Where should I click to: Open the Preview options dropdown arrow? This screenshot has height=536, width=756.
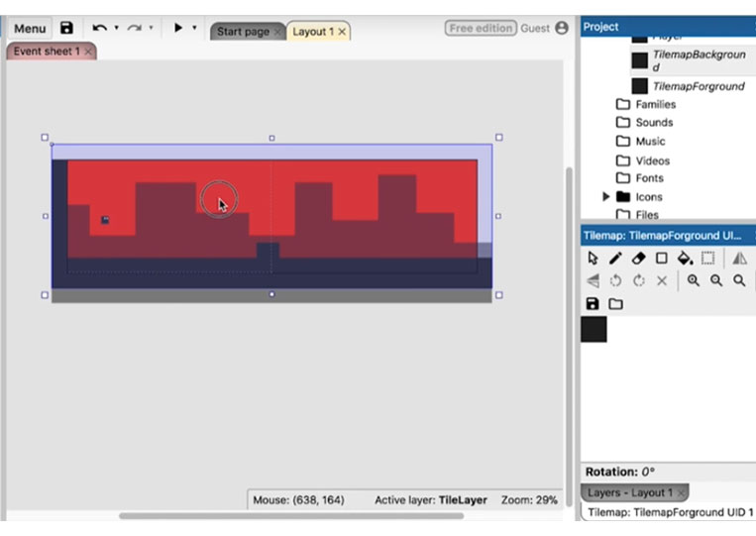tap(194, 28)
